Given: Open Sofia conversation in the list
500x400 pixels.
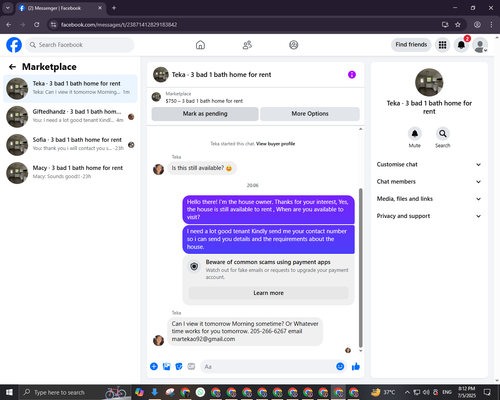Looking at the screenshot, I should [70, 145].
